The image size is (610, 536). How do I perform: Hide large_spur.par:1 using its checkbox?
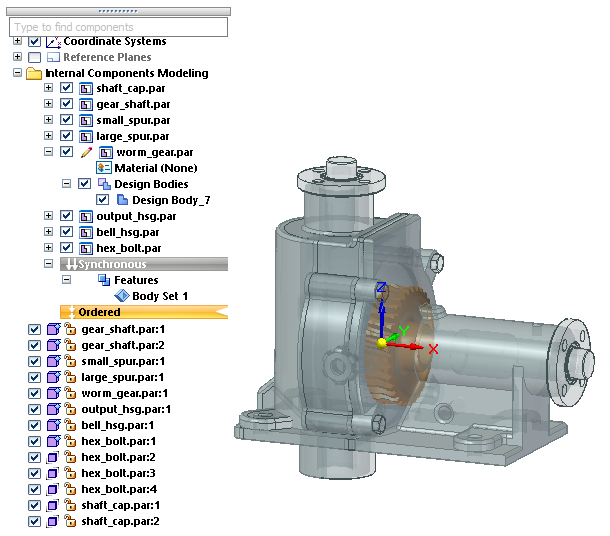[34, 377]
